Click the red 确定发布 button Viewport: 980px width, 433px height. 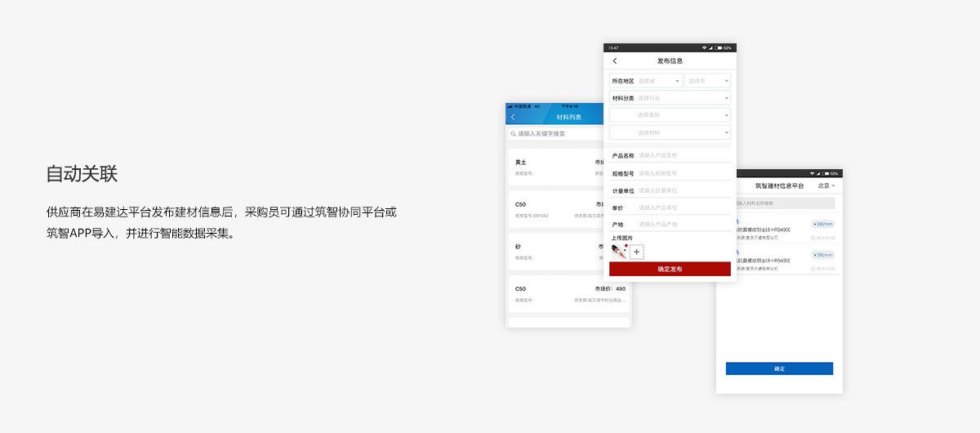[x=670, y=269]
